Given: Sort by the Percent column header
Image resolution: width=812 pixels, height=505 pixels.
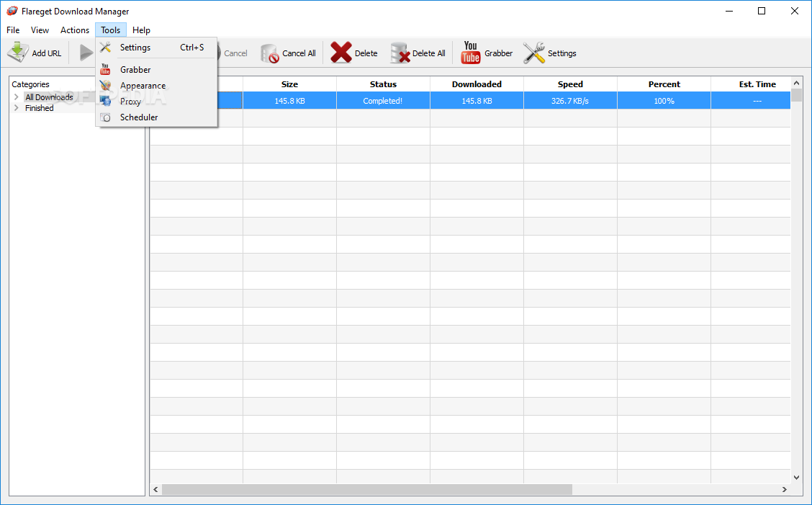Looking at the screenshot, I should [664, 84].
